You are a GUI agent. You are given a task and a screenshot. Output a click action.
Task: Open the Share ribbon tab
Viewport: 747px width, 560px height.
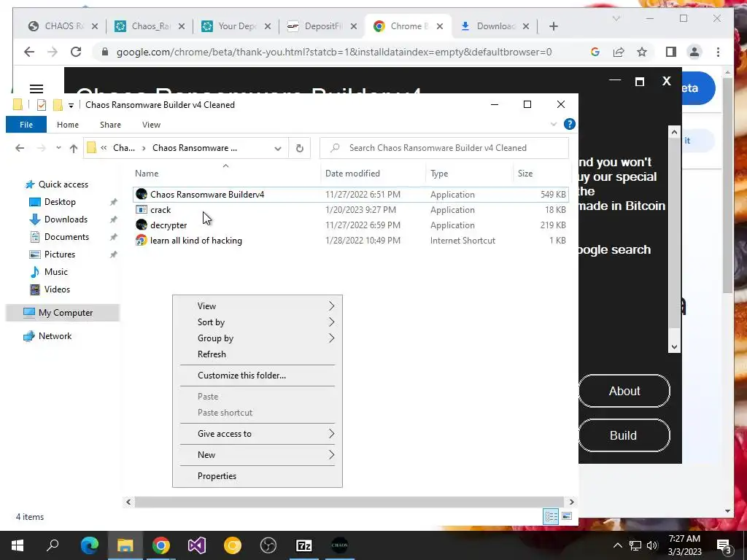pos(110,125)
